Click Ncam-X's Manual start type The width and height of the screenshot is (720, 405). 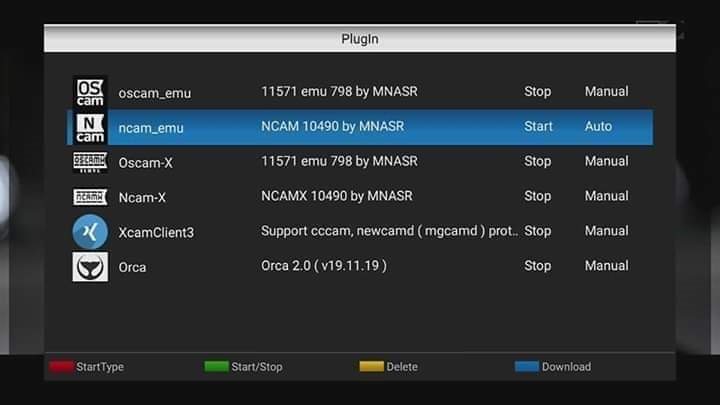tap(607, 196)
